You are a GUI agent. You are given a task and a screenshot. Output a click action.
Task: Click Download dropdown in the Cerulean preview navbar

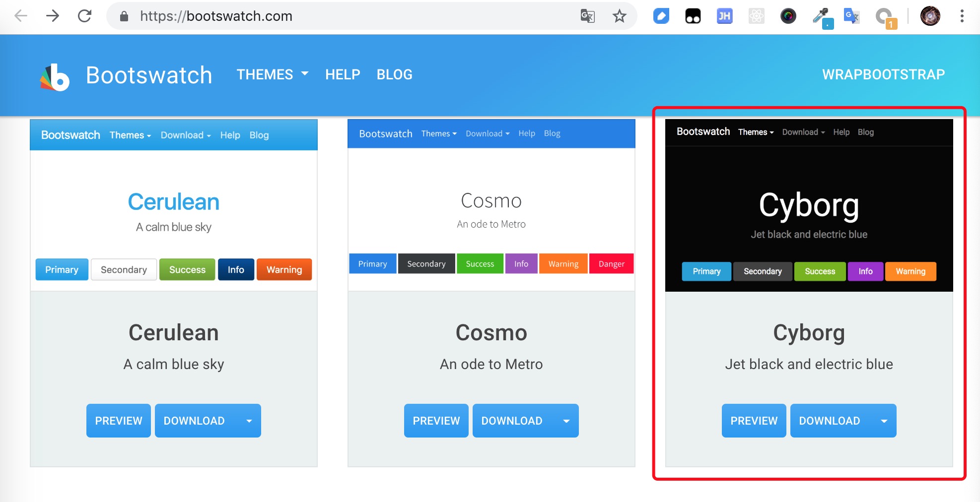click(x=186, y=135)
